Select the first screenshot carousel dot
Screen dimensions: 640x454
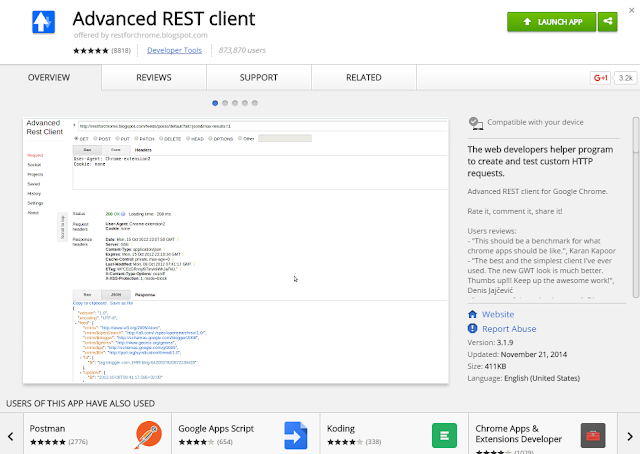click(x=215, y=103)
